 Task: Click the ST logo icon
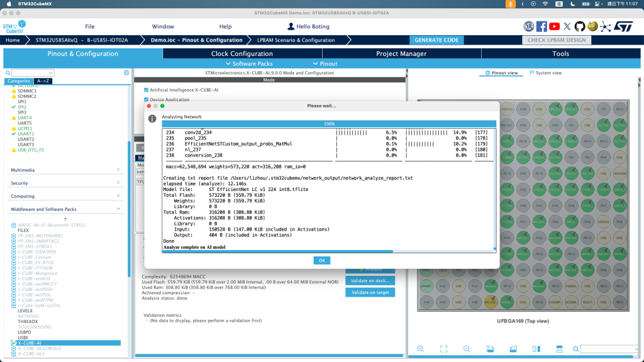pos(623,26)
